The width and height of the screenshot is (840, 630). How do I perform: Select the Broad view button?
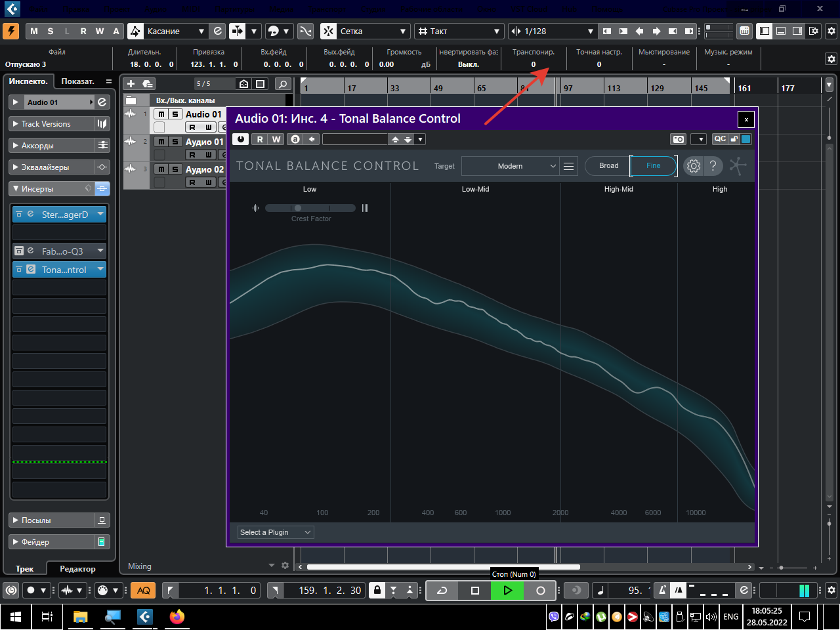click(x=608, y=166)
